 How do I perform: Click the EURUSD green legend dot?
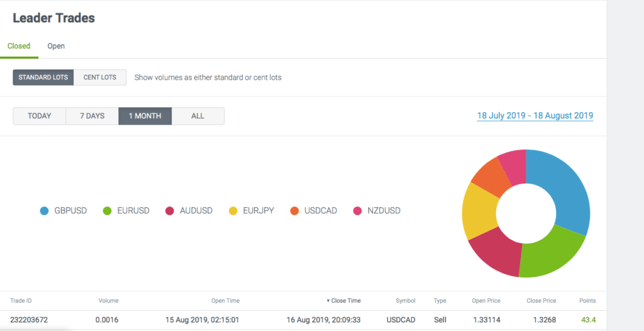tap(107, 211)
